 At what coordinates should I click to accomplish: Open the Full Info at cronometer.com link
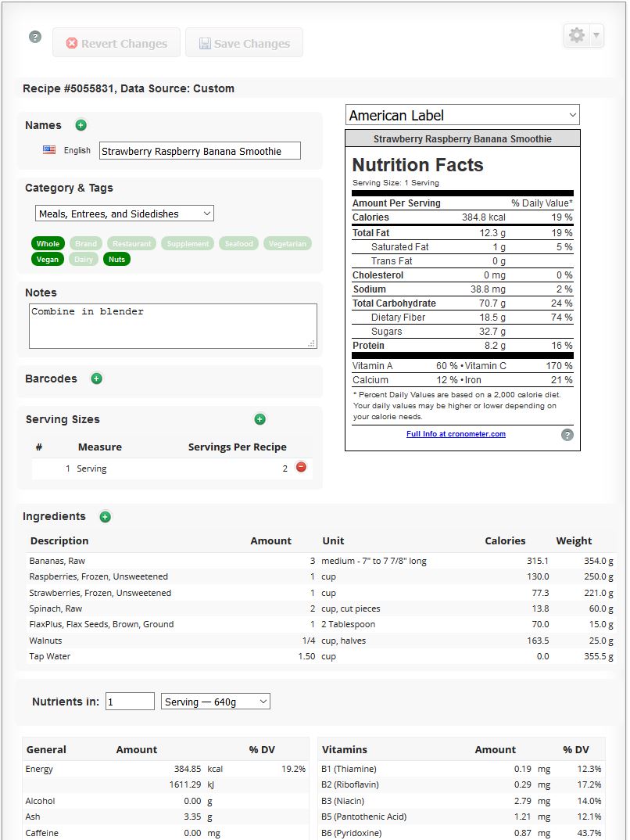456,434
